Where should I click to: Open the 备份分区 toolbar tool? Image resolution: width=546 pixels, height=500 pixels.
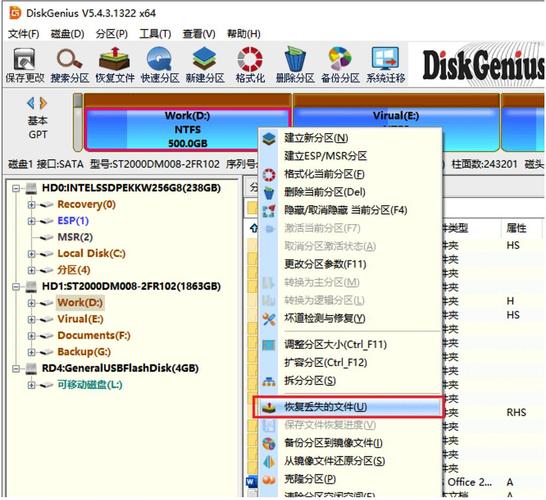340,66
